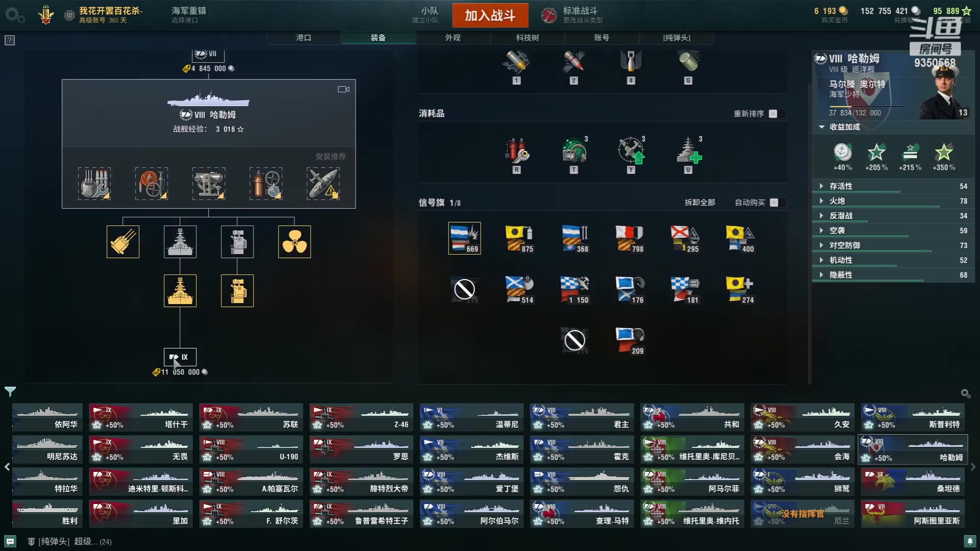Enable 自动购买 signal flags checkbox
The image size is (980, 551).
774,203
